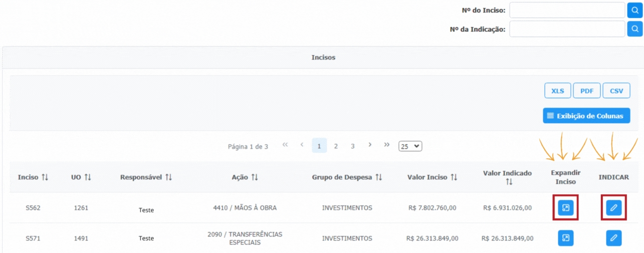Click pencil icon to indicar S571
This screenshot has height=253, width=644.
click(x=613, y=238)
